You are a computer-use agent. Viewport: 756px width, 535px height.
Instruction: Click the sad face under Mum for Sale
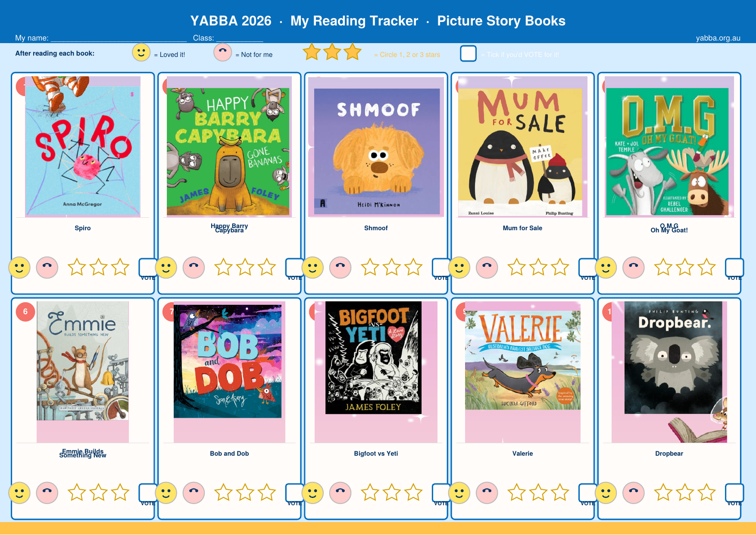[x=487, y=268]
